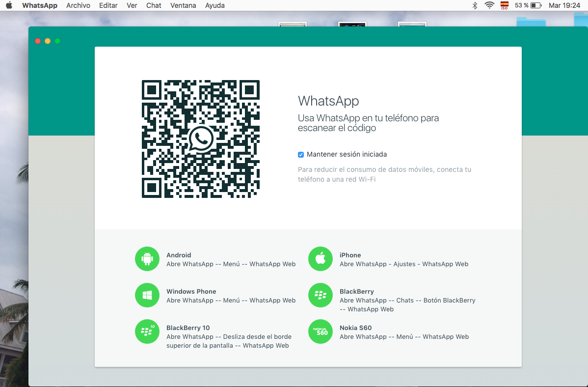Screen dimensions: 588x387
Task: Click the 'Windows Phone' heading text
Action: (x=191, y=292)
